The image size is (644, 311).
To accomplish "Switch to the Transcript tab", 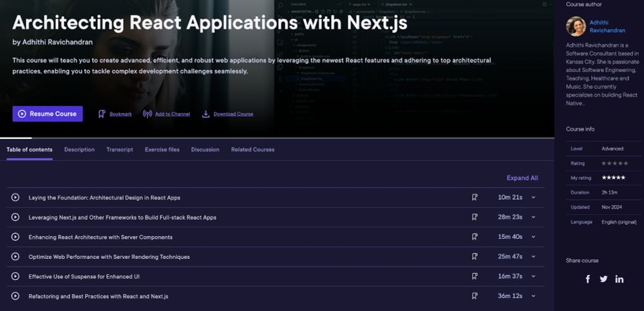I will [120, 149].
